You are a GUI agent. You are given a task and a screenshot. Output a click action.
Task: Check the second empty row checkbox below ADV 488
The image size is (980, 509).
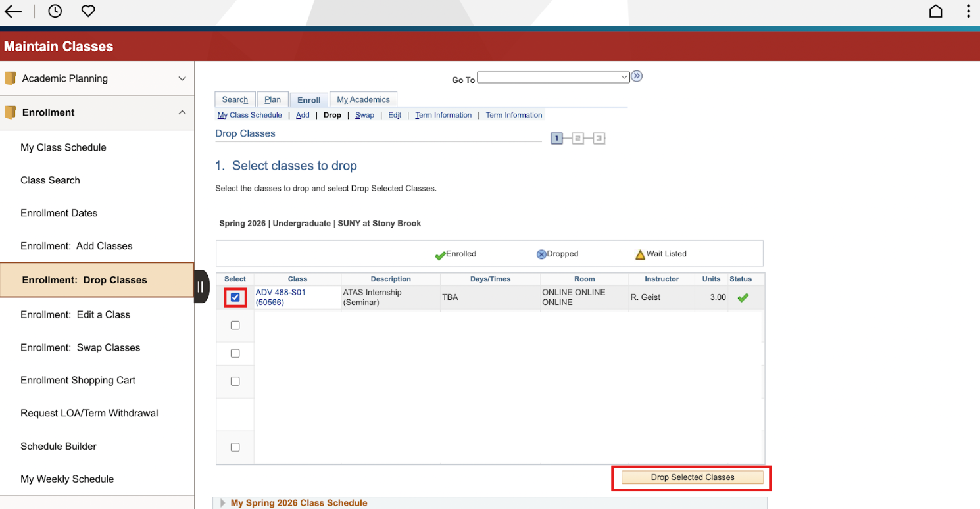(x=235, y=354)
